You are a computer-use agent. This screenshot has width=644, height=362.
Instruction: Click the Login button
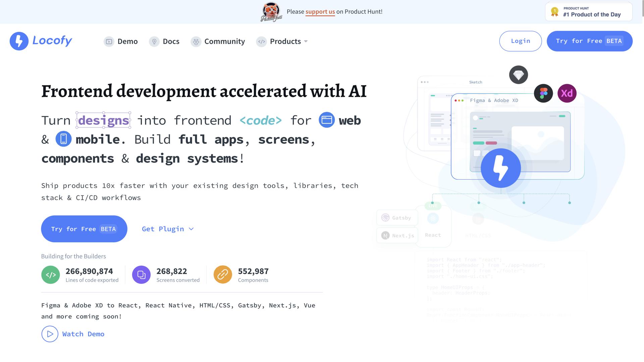[x=520, y=41]
